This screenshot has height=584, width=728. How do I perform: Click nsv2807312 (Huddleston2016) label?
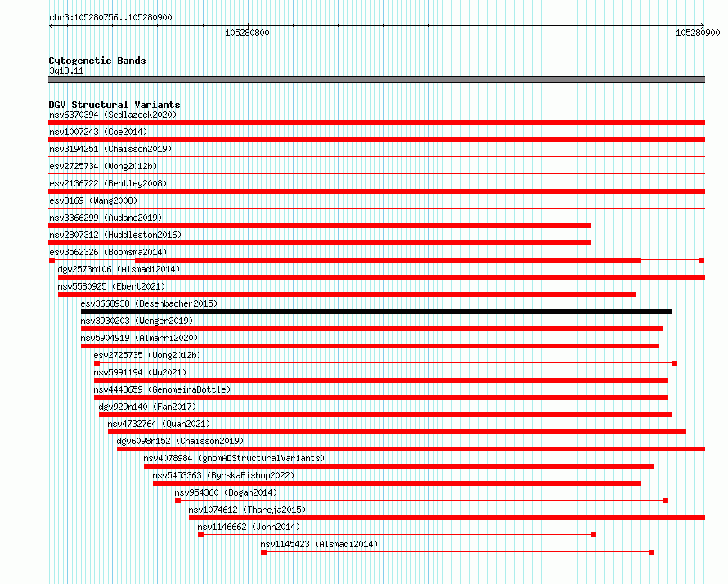pos(115,235)
